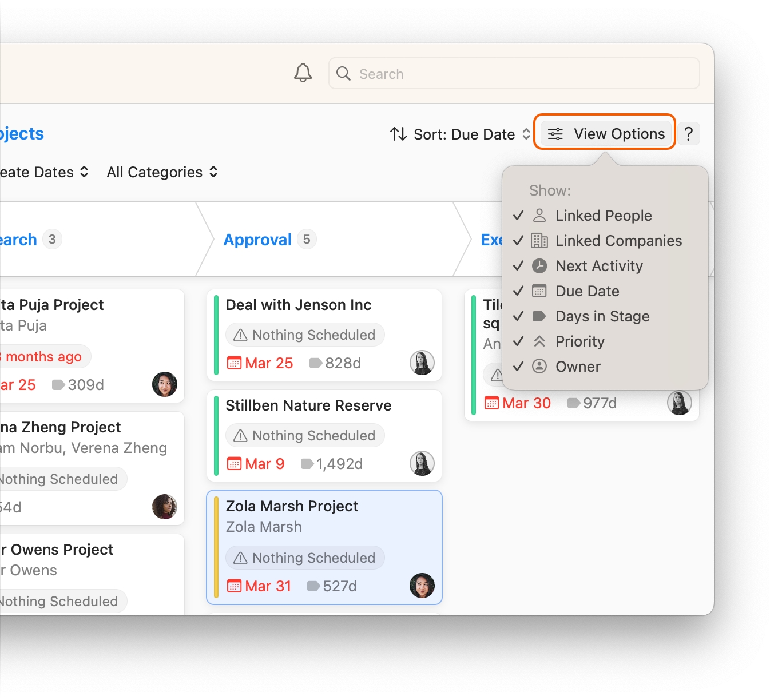Click days-in-stage tag icon beside 828d

[315, 363]
